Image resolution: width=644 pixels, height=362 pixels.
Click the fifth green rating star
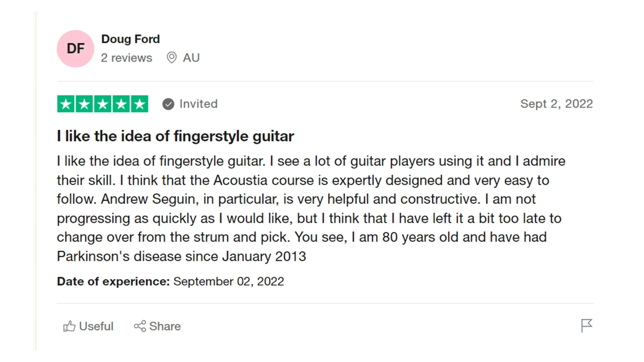click(140, 104)
